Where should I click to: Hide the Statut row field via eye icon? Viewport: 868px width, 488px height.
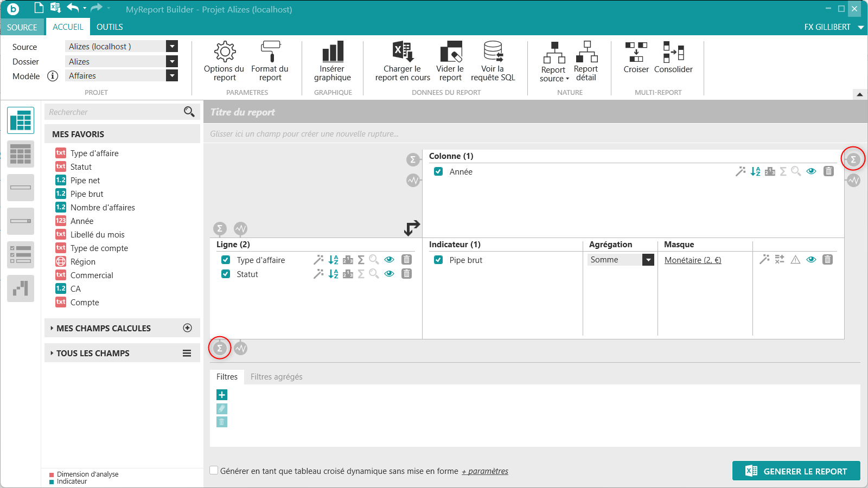pos(389,274)
